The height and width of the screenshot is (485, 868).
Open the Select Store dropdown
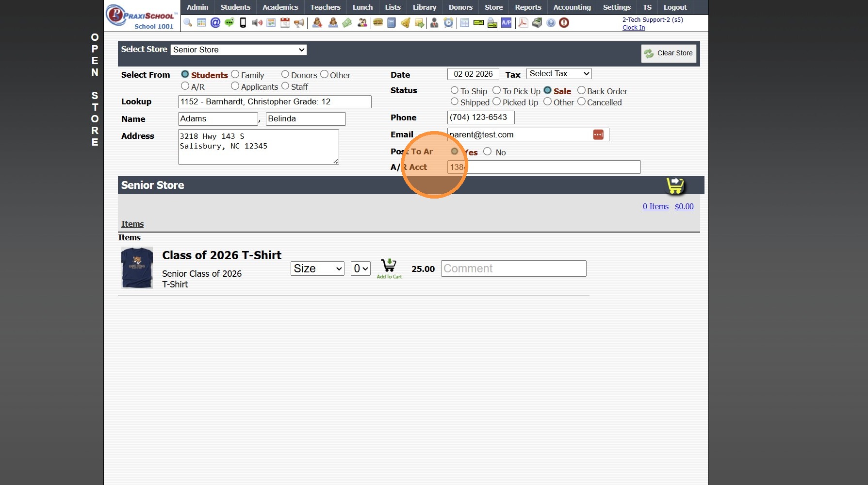point(239,50)
